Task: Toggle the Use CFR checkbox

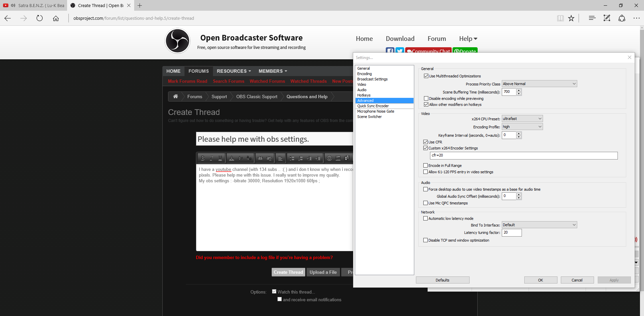Action: 425,142
